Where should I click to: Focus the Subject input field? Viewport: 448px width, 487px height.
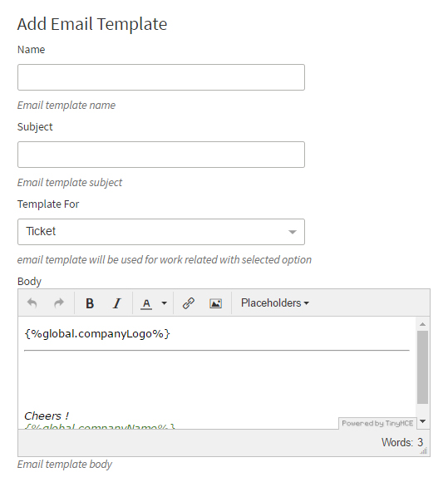point(161,155)
